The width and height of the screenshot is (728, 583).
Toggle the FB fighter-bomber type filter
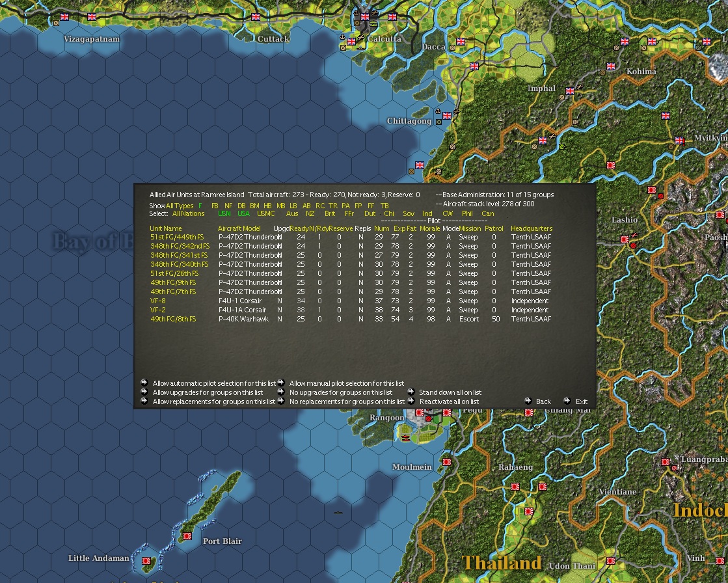pos(215,206)
